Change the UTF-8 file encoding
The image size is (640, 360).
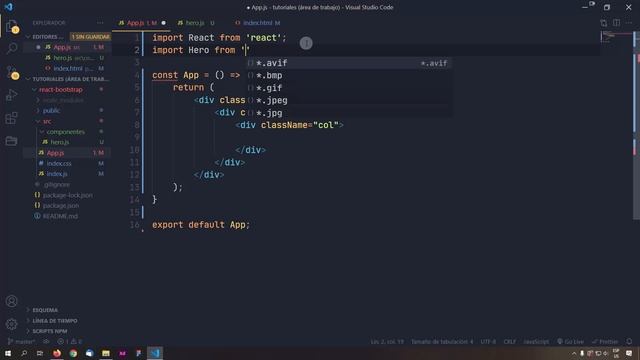pyautogui.click(x=488, y=341)
